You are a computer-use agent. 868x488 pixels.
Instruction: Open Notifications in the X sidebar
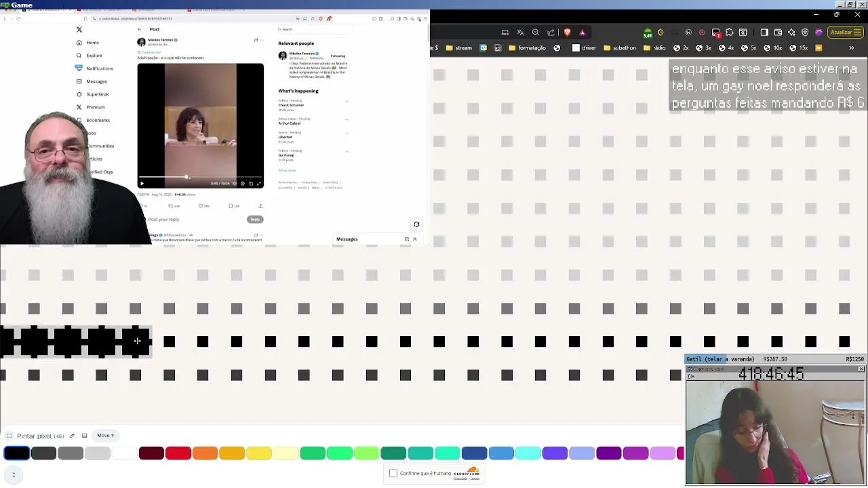tap(95, 68)
